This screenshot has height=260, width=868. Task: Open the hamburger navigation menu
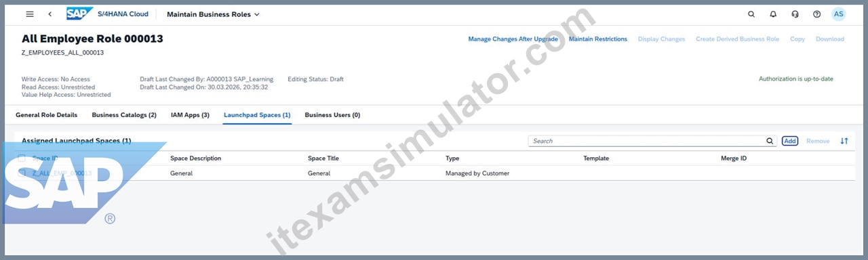[29, 14]
